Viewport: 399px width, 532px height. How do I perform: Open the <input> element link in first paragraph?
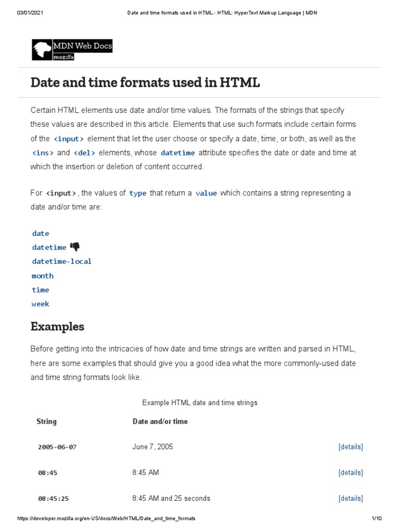(x=68, y=139)
